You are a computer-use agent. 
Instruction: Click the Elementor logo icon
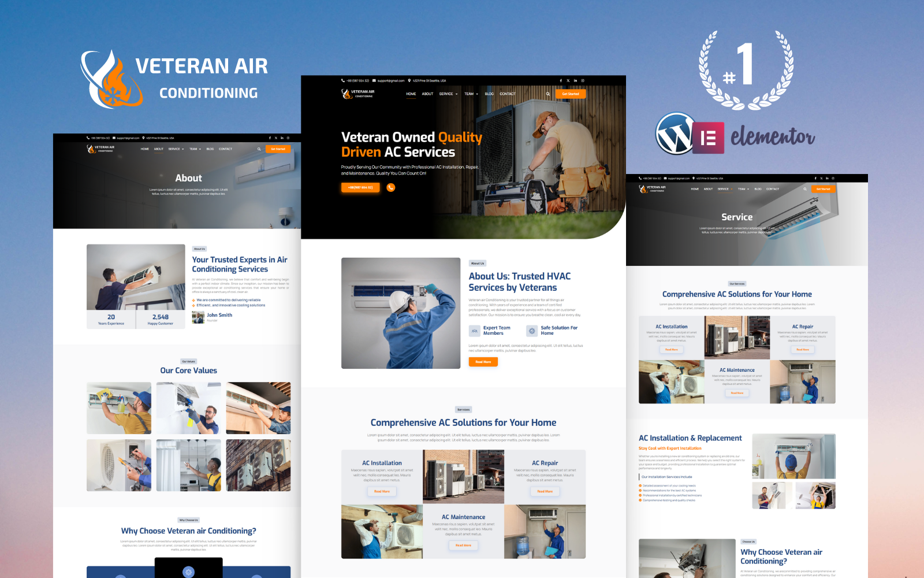pos(708,138)
